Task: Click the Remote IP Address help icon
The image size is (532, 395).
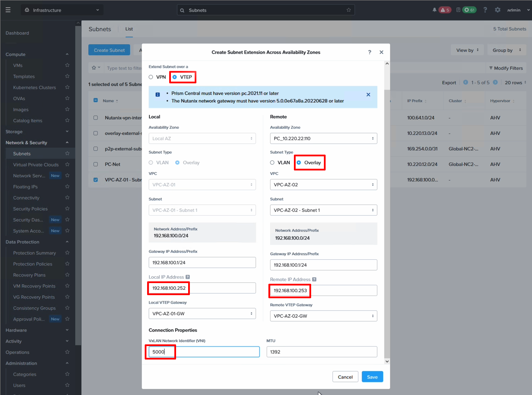Action: tap(314, 279)
